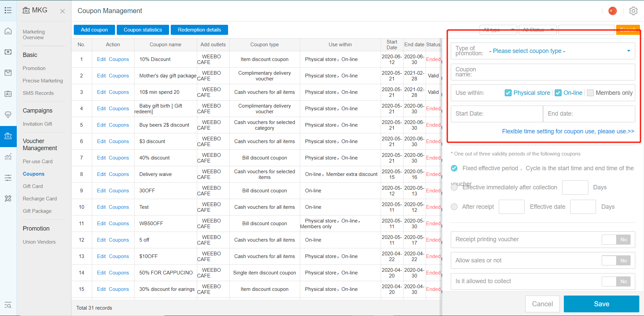The image size is (644, 316).
Task: Click the After receipt days input
Action: click(512, 207)
